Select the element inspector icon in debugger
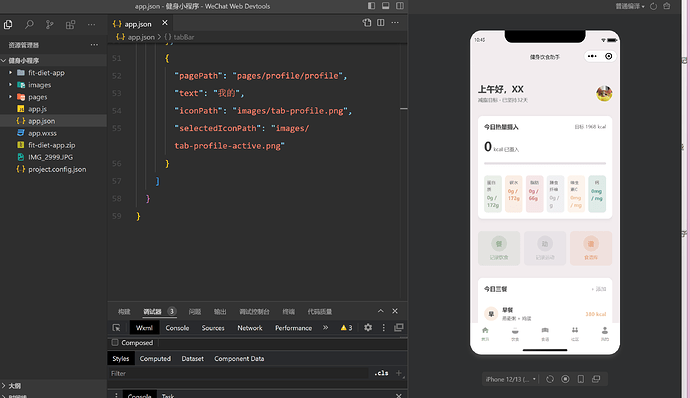This screenshot has height=398, width=690. pyautogui.click(x=116, y=328)
